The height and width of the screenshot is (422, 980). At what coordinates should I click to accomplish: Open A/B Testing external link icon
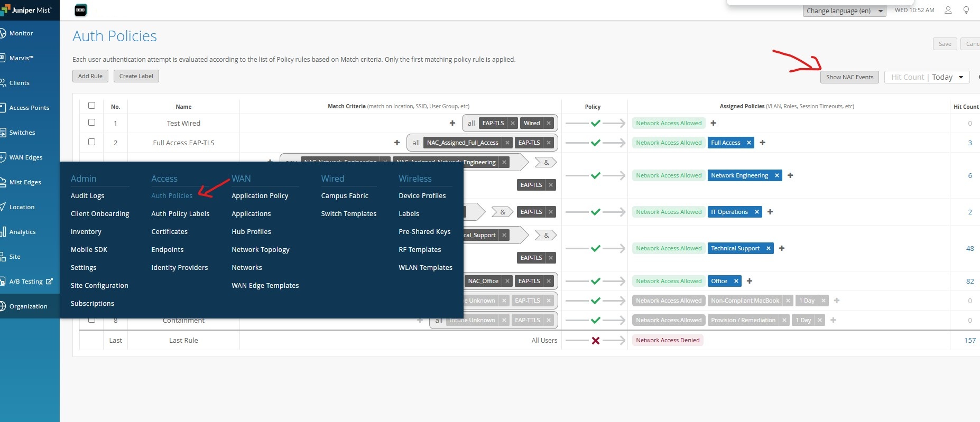(50, 282)
